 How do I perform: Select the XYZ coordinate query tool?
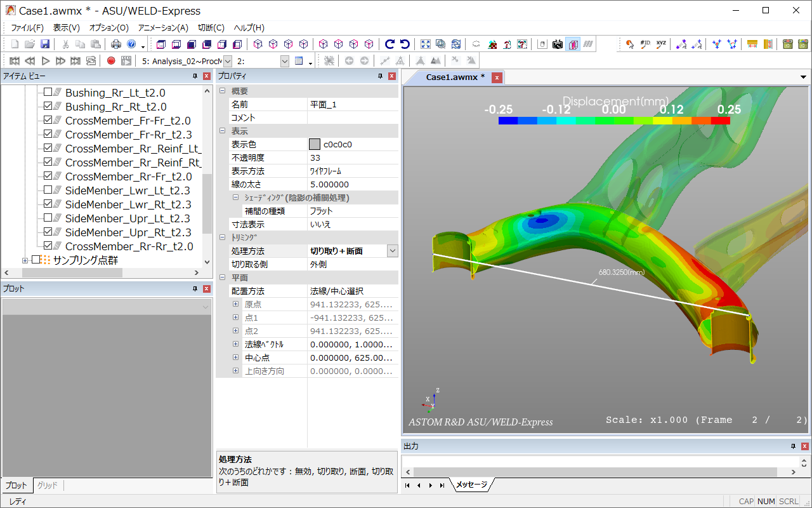(x=661, y=44)
